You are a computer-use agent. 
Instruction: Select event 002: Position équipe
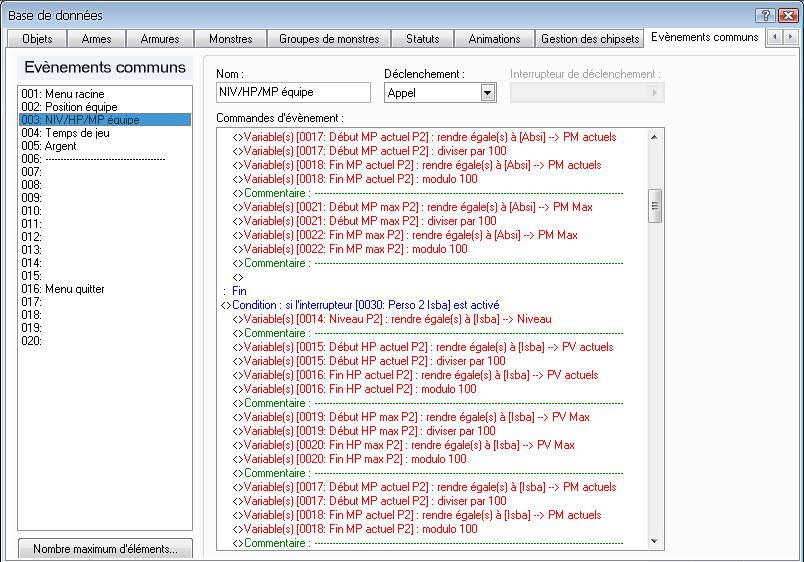pyautogui.click(x=105, y=107)
